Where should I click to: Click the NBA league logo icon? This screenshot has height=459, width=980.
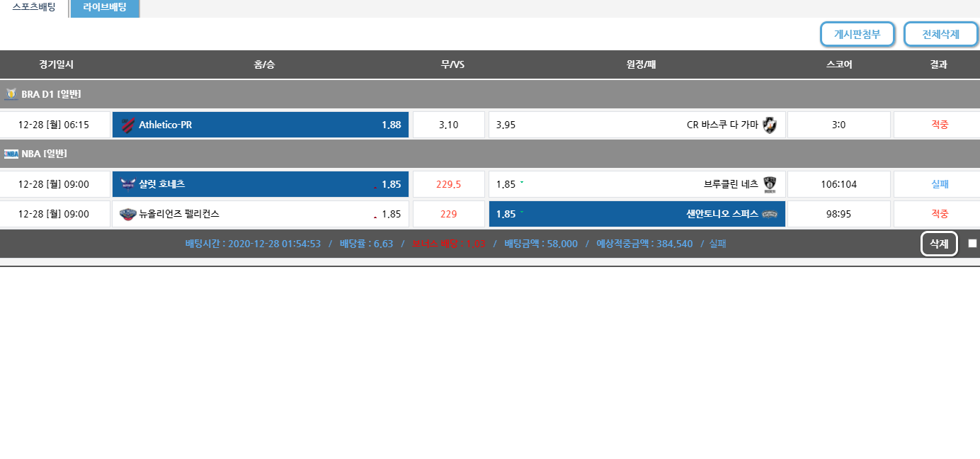11,154
